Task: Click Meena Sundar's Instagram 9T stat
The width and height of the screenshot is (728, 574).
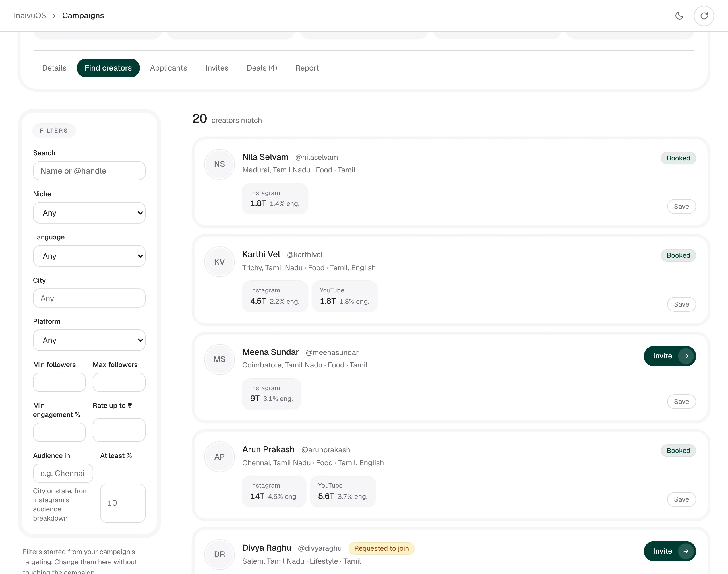Action: point(272,394)
